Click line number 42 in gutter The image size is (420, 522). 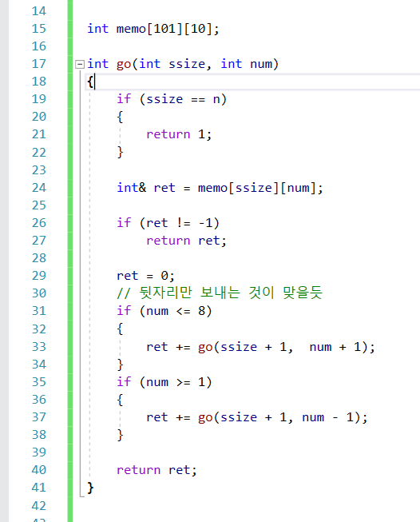pyautogui.click(x=39, y=506)
